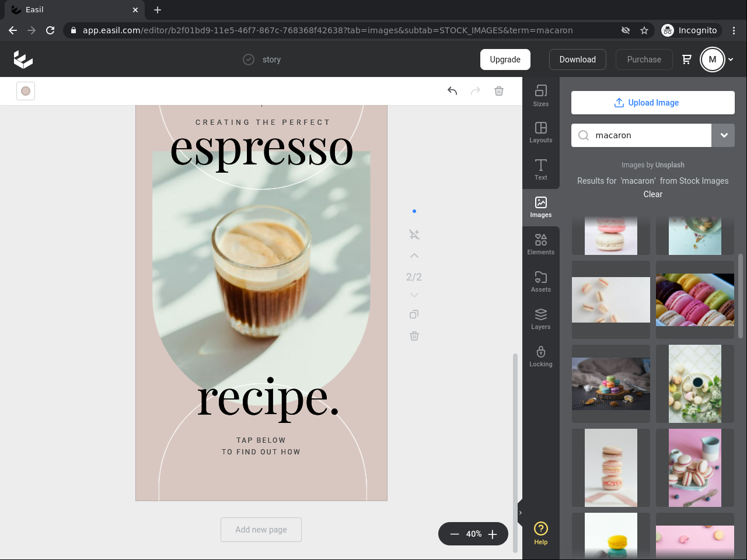Viewport: 747px width, 560px height.
Task: Switch to the Elements tab
Action: [541, 244]
